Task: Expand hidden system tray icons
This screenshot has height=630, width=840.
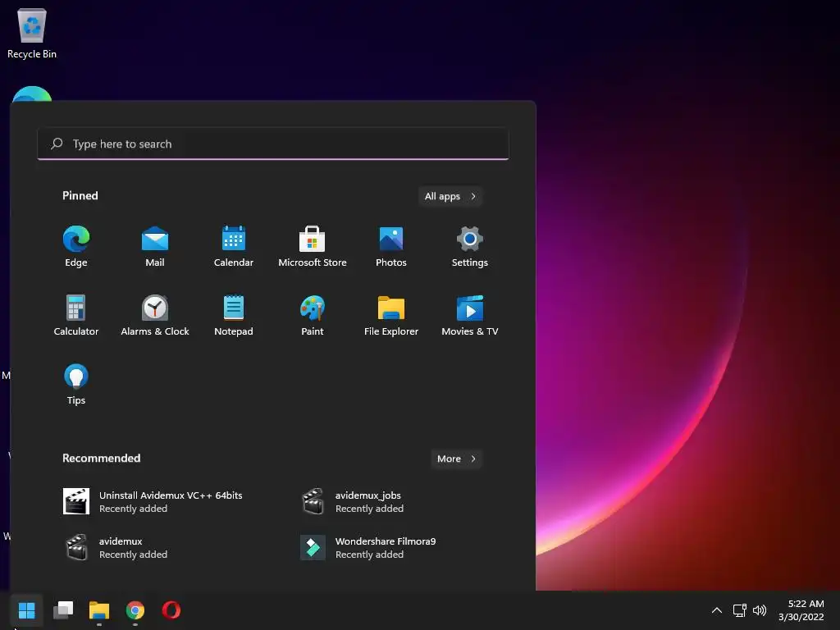Action: point(717,610)
